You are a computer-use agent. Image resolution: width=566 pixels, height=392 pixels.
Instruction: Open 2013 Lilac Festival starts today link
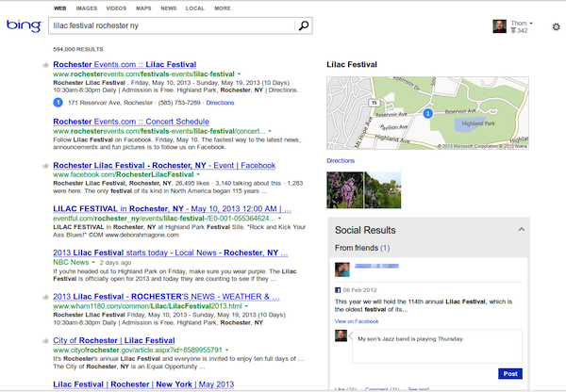pyautogui.click(x=171, y=253)
